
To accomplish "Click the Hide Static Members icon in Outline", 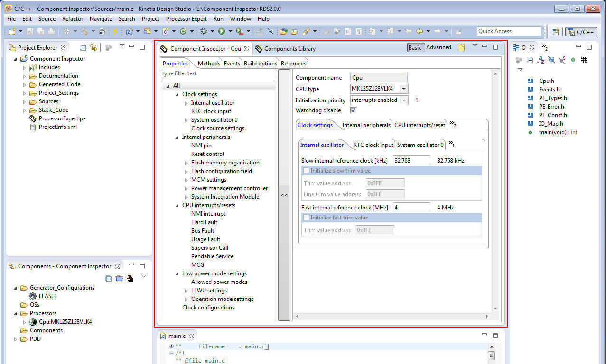I will (x=562, y=60).
